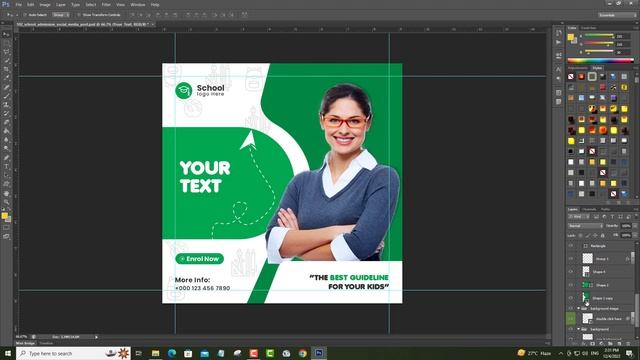Hide the background group
The width and height of the screenshot is (640, 360).
point(571,329)
